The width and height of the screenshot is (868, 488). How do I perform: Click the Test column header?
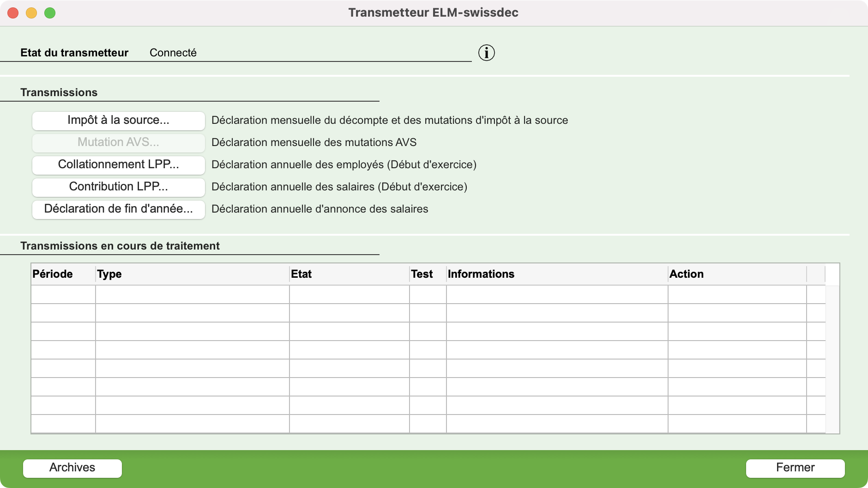(428, 274)
